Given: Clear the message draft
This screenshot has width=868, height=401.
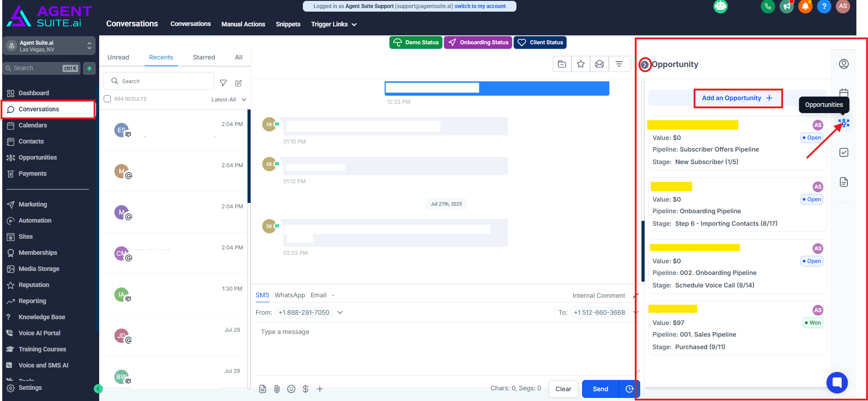Looking at the screenshot, I should (x=563, y=389).
